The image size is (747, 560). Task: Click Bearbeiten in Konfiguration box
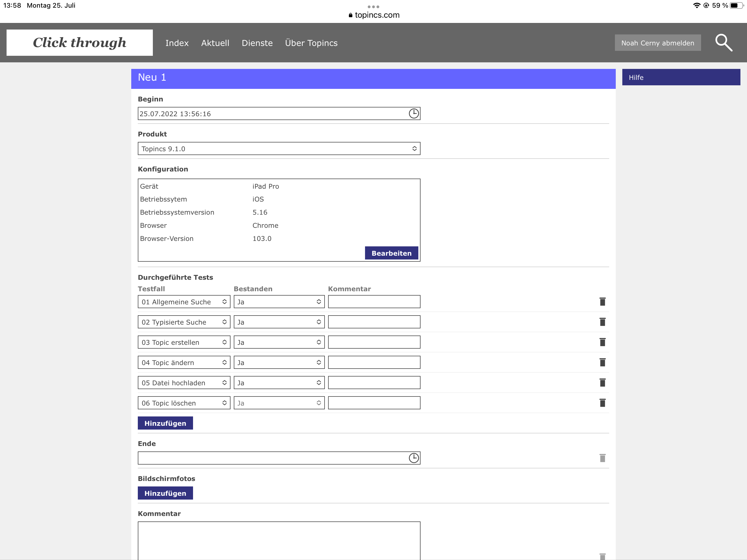coord(391,253)
